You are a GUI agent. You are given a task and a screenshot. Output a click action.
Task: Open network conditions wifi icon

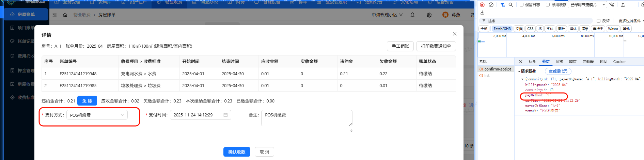click(x=612, y=5)
